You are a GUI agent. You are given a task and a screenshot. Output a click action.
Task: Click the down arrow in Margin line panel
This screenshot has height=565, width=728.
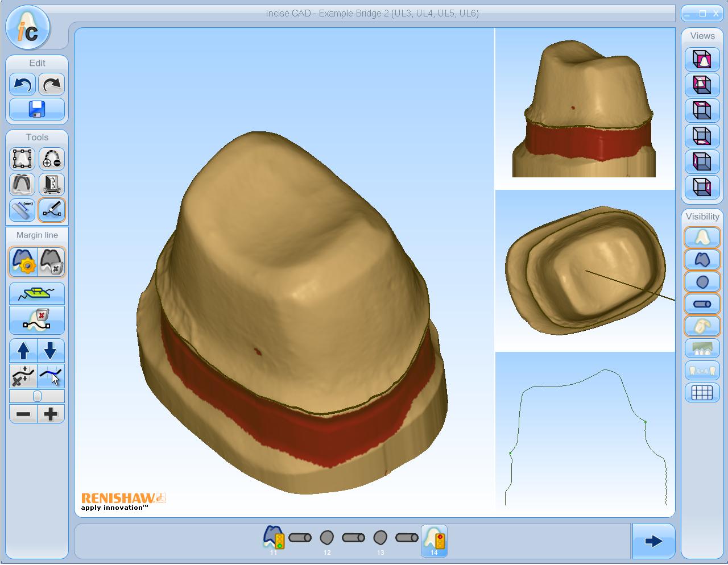[51, 350]
